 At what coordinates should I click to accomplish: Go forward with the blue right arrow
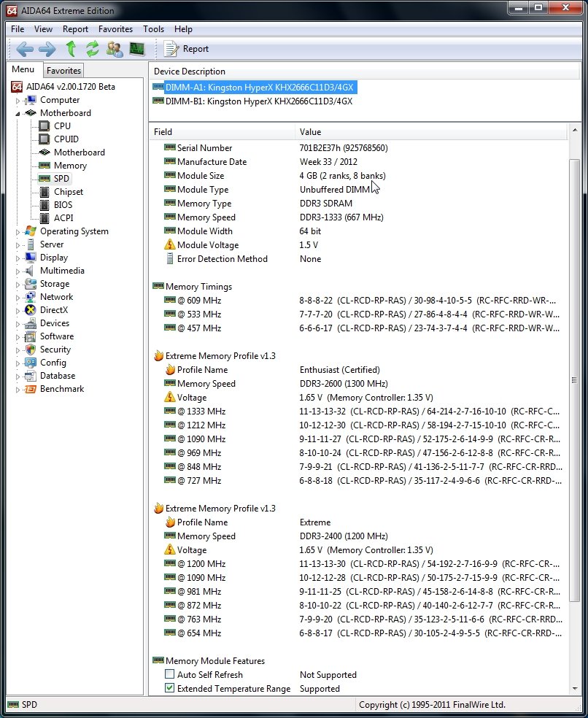pos(47,49)
